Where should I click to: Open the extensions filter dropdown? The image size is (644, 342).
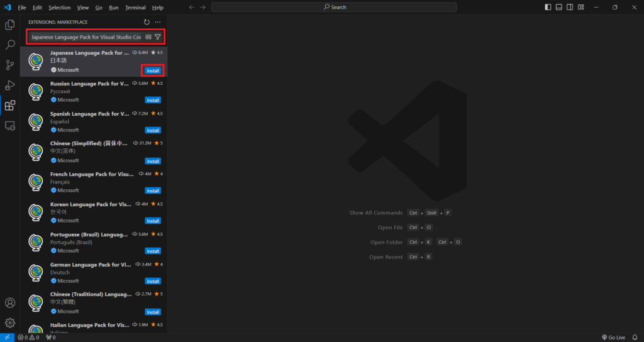[158, 37]
